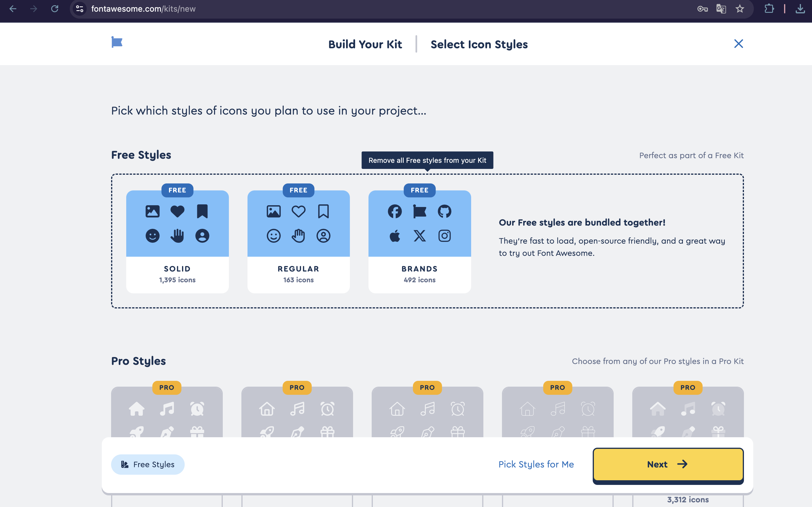
Task: Toggle the Solid free style card
Action: [177, 241]
